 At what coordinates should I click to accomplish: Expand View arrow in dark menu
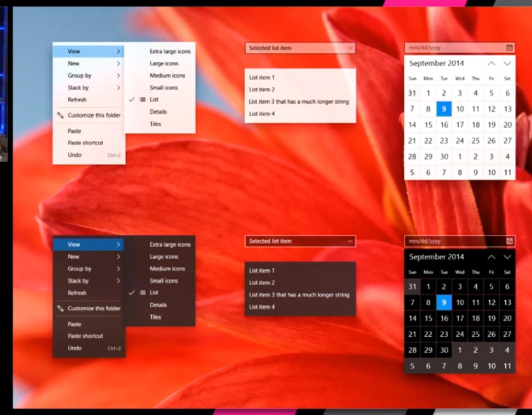tap(118, 244)
